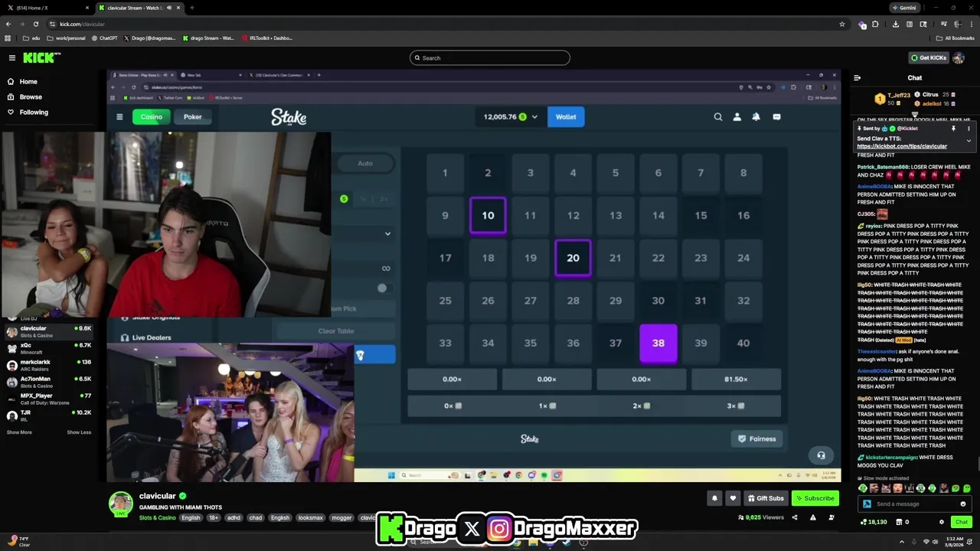Image resolution: width=980 pixels, height=551 pixels.
Task: Open the edu bookmarks folder
Action: tap(30, 37)
